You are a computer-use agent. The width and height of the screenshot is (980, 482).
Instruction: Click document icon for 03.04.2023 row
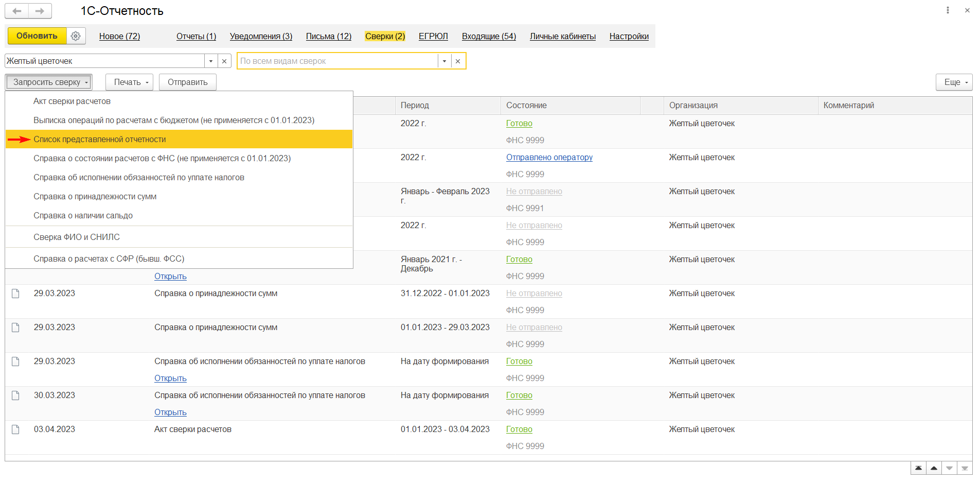coord(15,429)
